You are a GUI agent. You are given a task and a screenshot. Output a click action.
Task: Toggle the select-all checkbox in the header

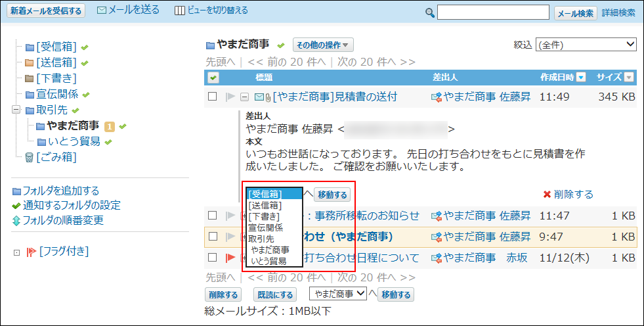[x=213, y=78]
